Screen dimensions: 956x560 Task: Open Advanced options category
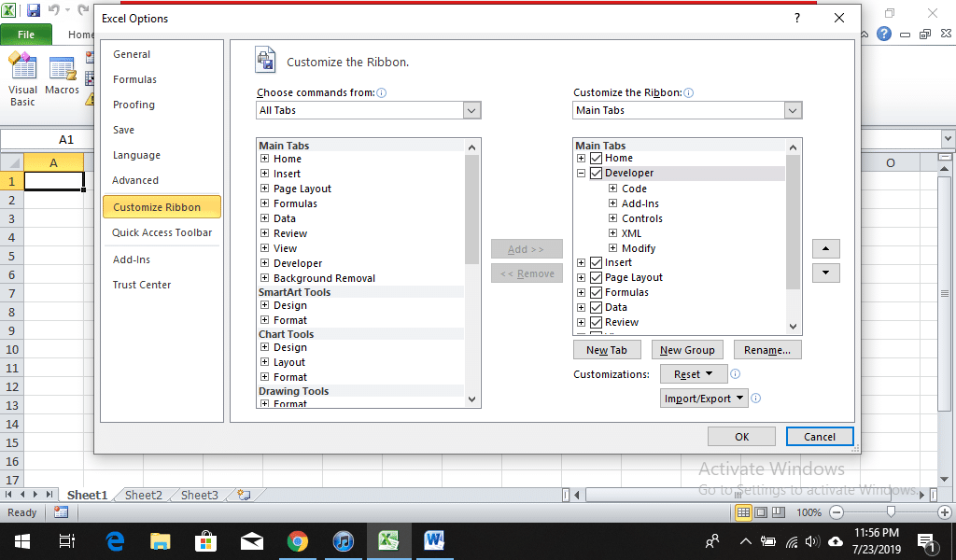click(135, 180)
